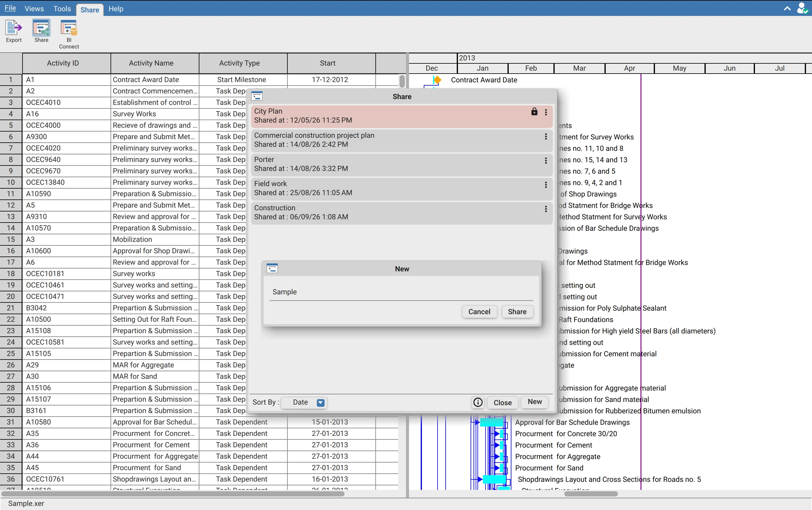The height and width of the screenshot is (510, 812).
Task: Click the Share dialog title icon
Action: point(257,96)
